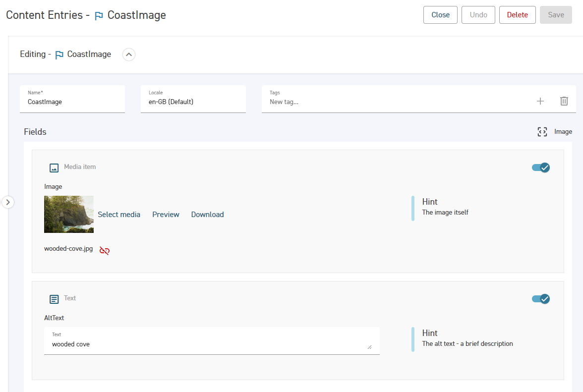583x392 pixels.
Task: Click the Image content type icon
Action: pyautogui.click(x=542, y=132)
